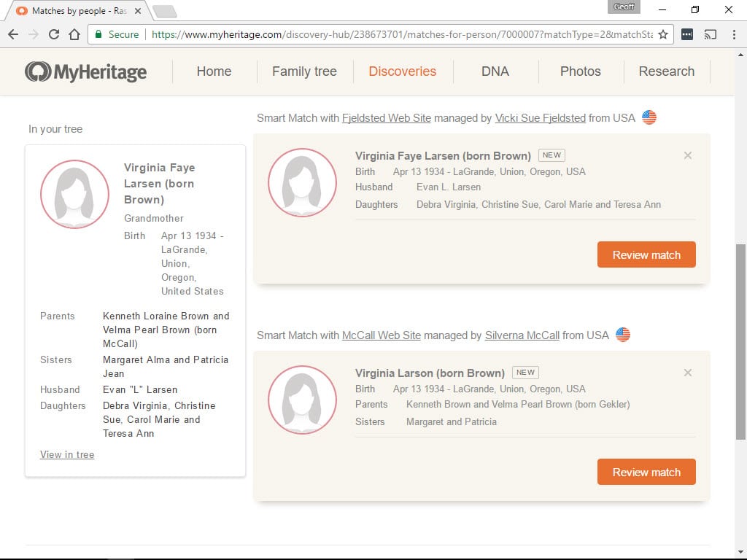Click 'Evan "L" Larsen' in tree card
This screenshot has height=560, width=747.
tap(140, 389)
